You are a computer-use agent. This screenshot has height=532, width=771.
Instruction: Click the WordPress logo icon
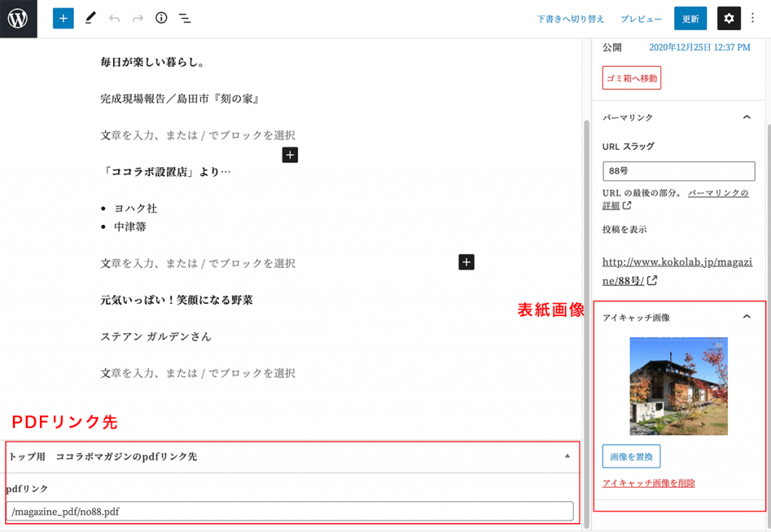click(x=18, y=19)
